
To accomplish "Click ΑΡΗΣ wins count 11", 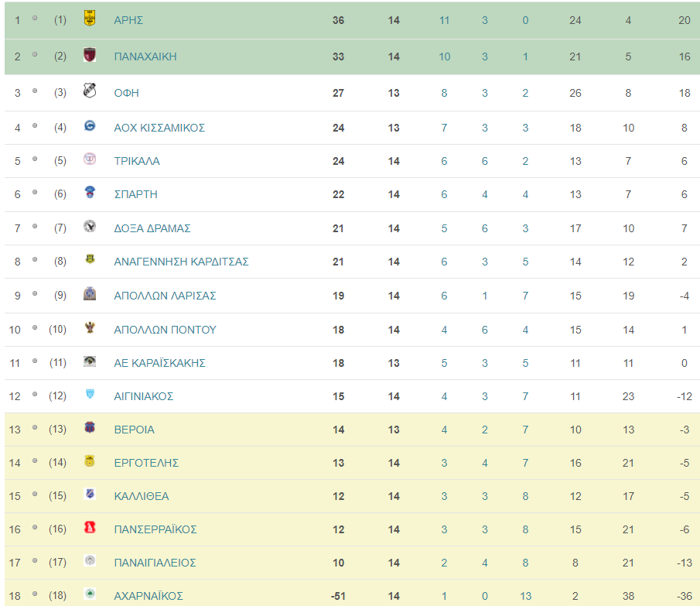I will pos(444,21).
